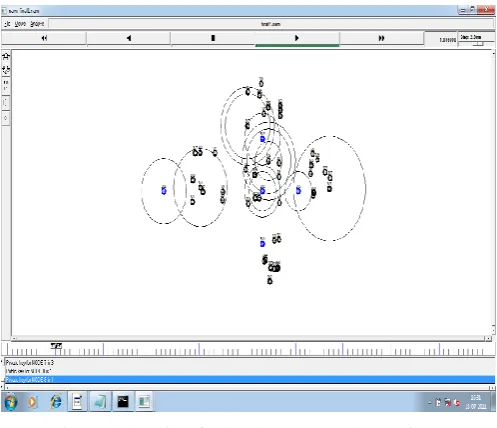Select the blue node in the small right circle
The height and width of the screenshot is (428, 497).
click(x=299, y=191)
